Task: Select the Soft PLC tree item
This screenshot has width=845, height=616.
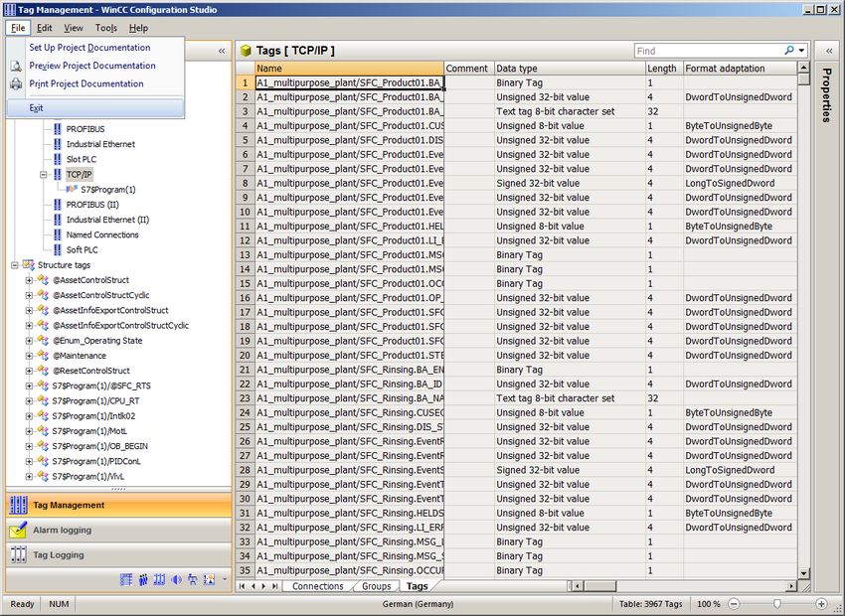Action: [x=82, y=249]
